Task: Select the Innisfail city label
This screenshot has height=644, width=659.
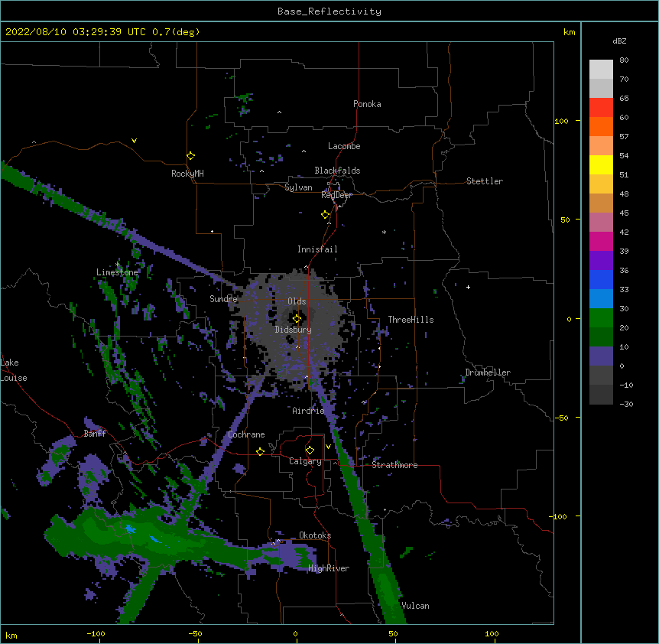Action: tap(317, 249)
